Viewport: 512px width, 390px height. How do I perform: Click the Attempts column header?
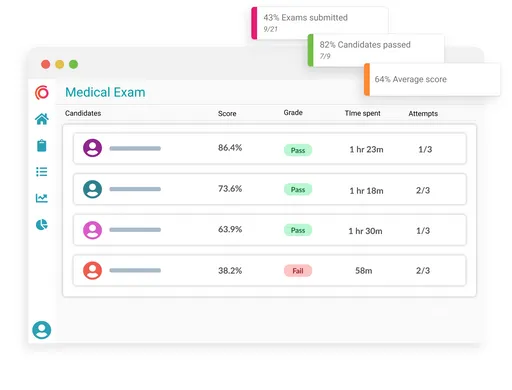(423, 113)
